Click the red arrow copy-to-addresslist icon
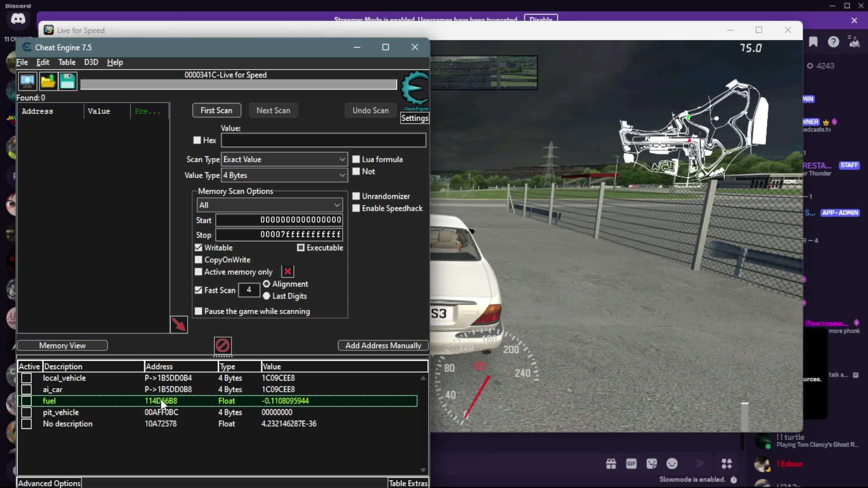The image size is (868, 488). click(179, 324)
